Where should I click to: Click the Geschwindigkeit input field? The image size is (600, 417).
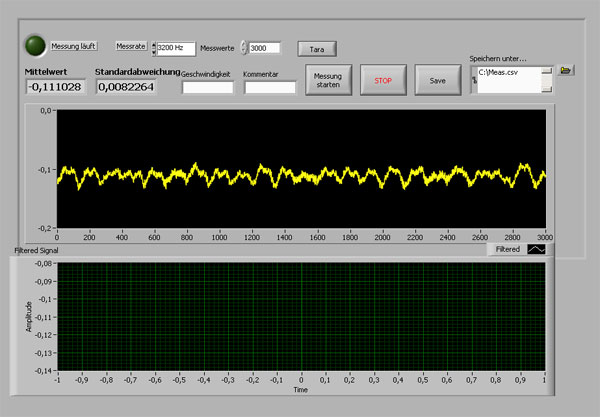(x=207, y=87)
